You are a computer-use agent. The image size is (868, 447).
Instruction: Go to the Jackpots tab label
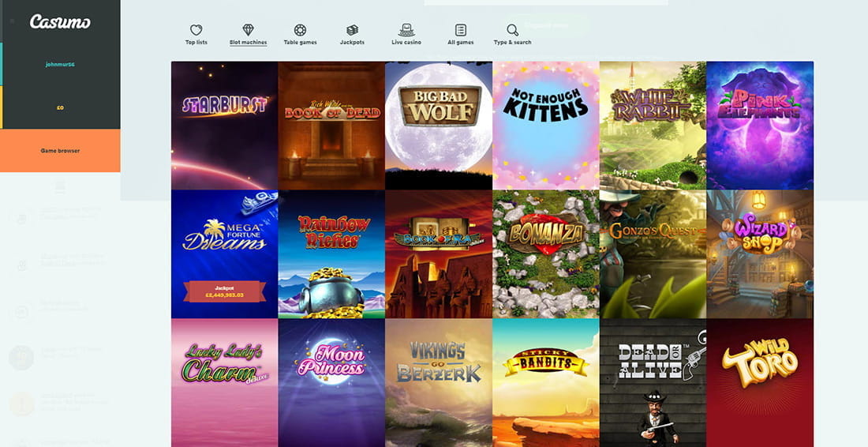352,42
